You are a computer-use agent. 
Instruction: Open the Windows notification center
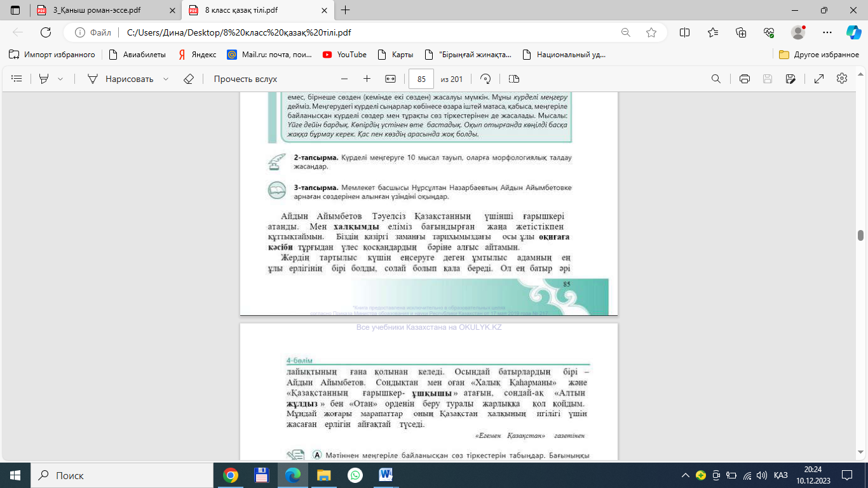(847, 475)
